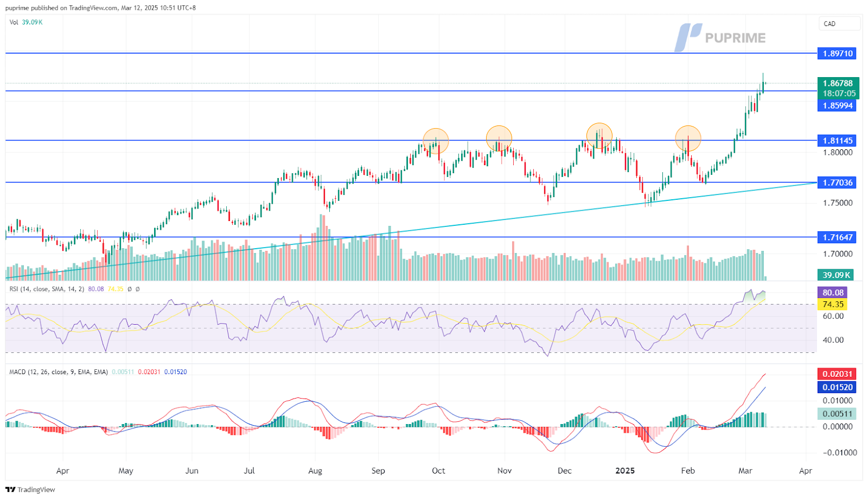Click the 18:07:05 countdown timer label
The image size is (868, 499).
839,93
